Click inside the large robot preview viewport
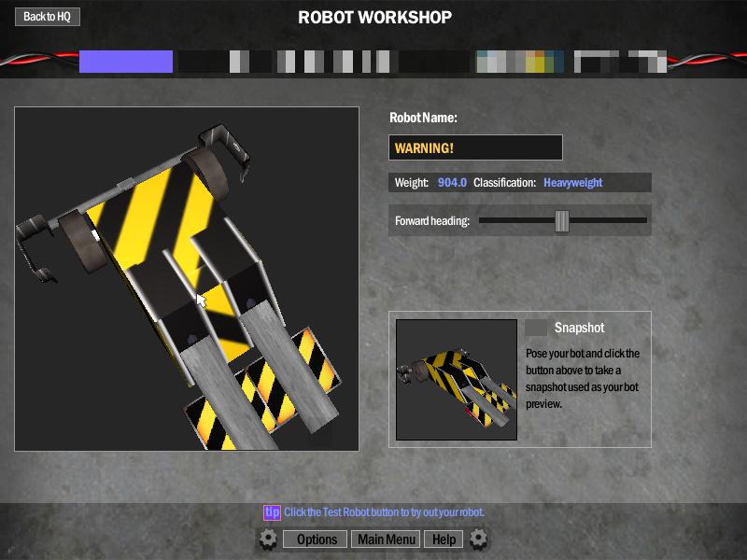This screenshot has height=560, width=747. tap(187, 278)
